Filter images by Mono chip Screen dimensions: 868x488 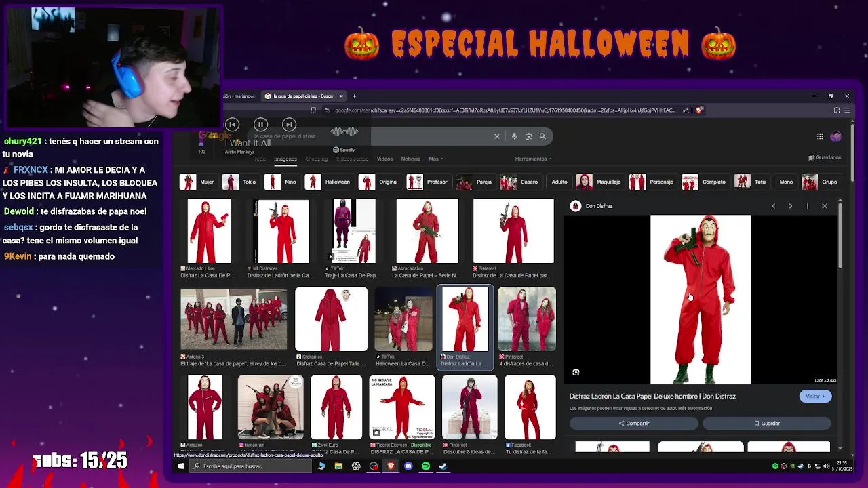786,182
